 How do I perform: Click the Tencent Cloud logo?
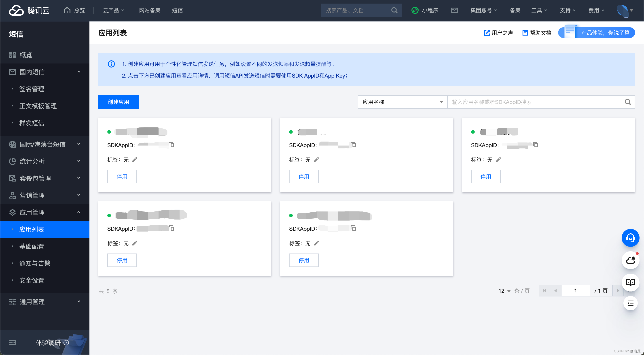[x=29, y=10]
